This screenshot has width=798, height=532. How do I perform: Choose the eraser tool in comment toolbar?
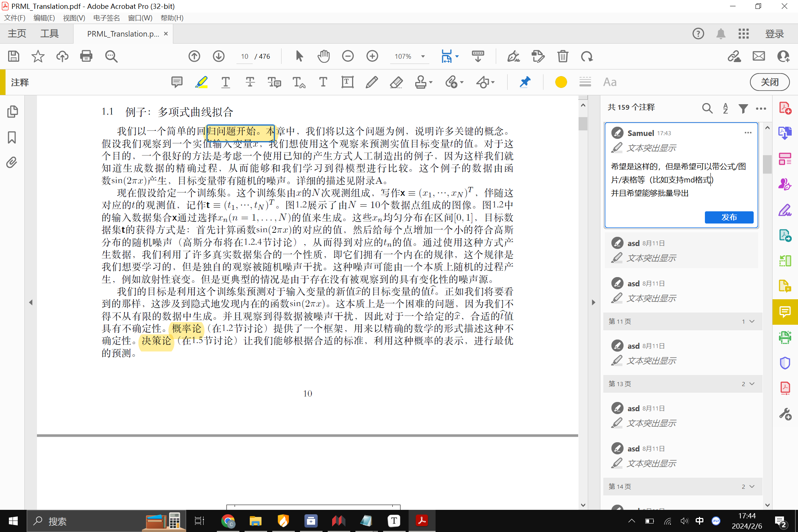(x=396, y=82)
